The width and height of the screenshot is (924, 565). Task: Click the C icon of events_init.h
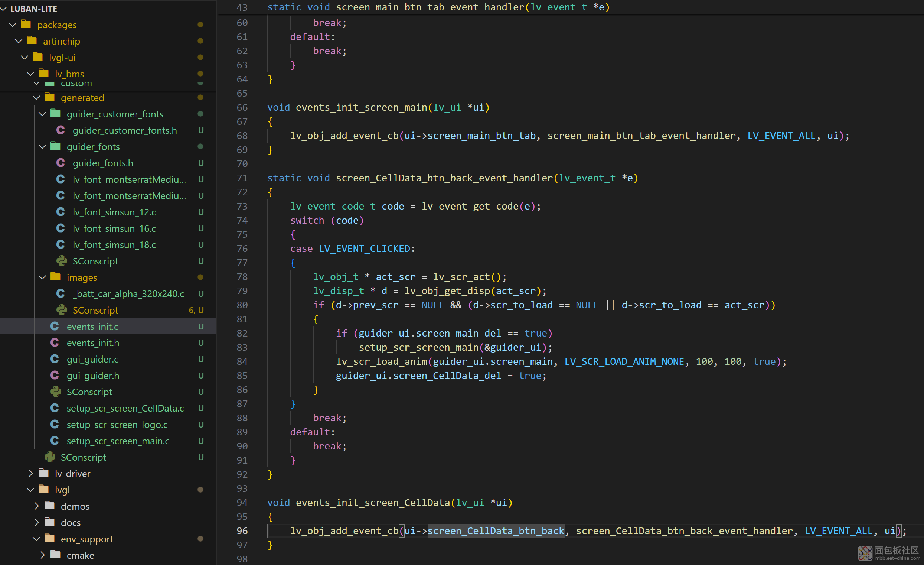click(x=55, y=342)
